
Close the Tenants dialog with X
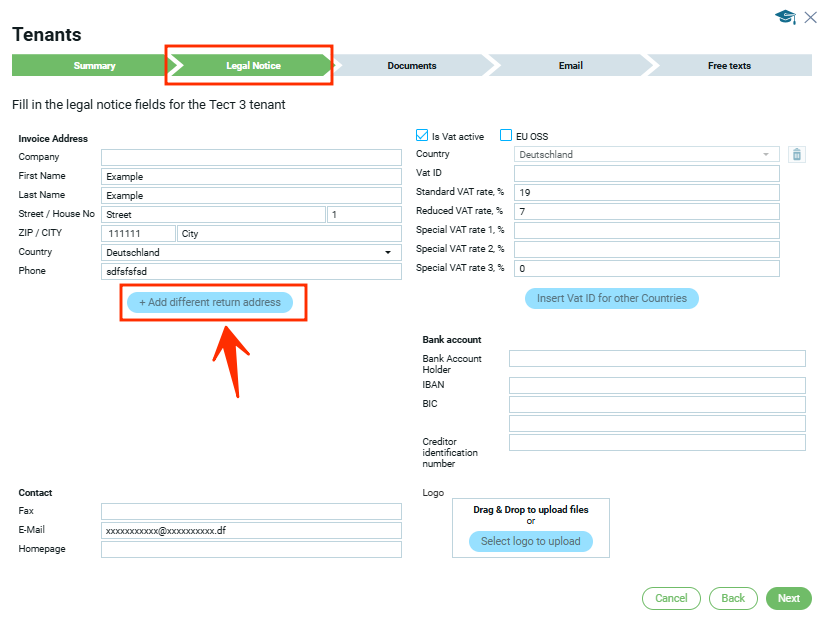click(x=810, y=17)
